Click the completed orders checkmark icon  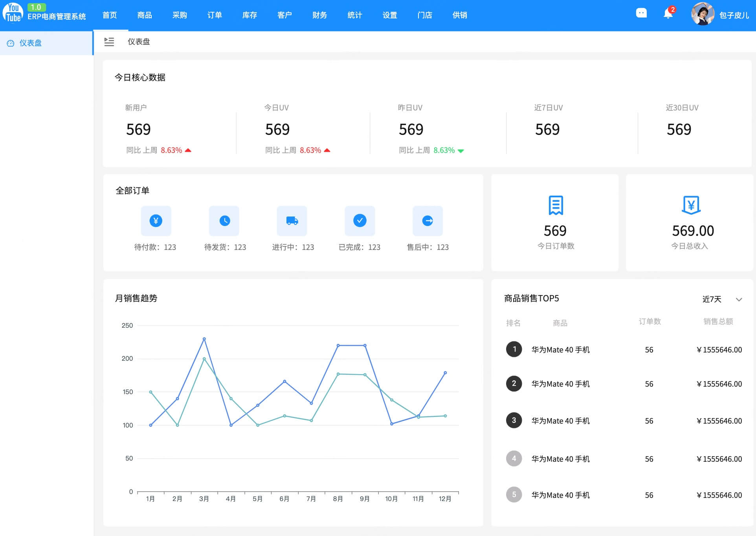click(360, 221)
